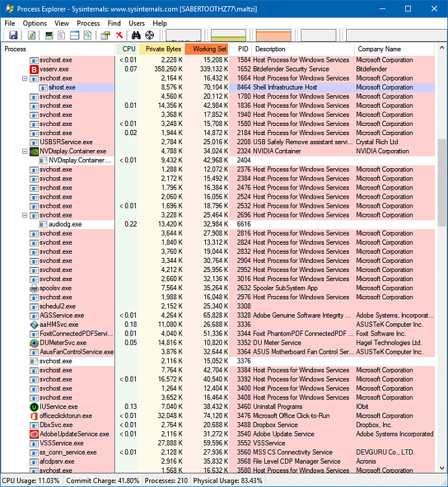Click the red X Kill Process icon
This screenshot has height=487, width=448.
pos(119,35)
